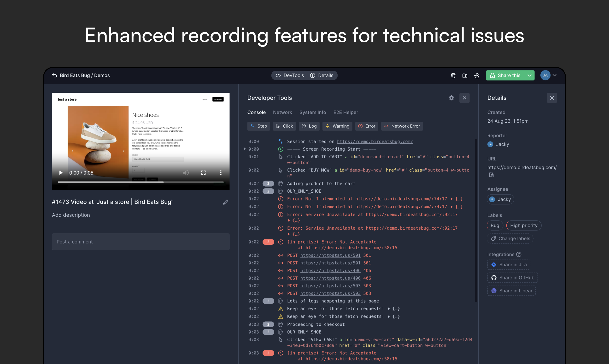Close the Developer Tools panel
The image size is (609, 364).
tap(464, 98)
